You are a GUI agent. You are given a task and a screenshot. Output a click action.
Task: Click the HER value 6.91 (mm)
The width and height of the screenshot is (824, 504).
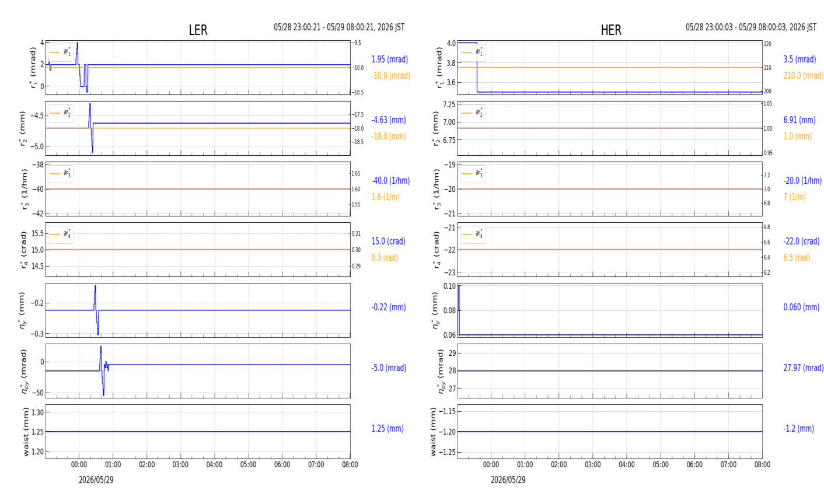pyautogui.click(x=799, y=120)
